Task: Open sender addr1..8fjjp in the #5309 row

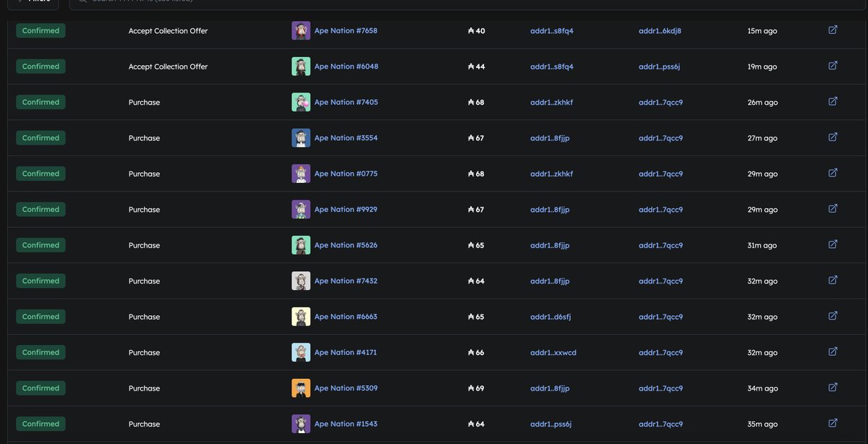Action: (550, 389)
